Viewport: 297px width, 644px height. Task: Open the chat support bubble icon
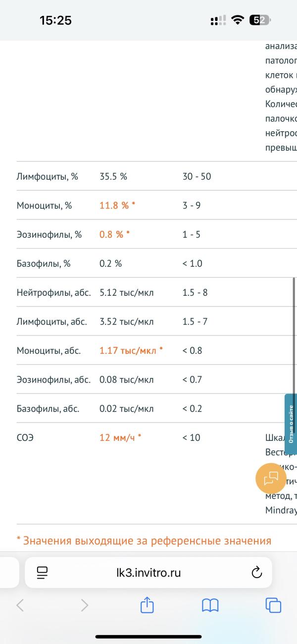click(x=271, y=478)
